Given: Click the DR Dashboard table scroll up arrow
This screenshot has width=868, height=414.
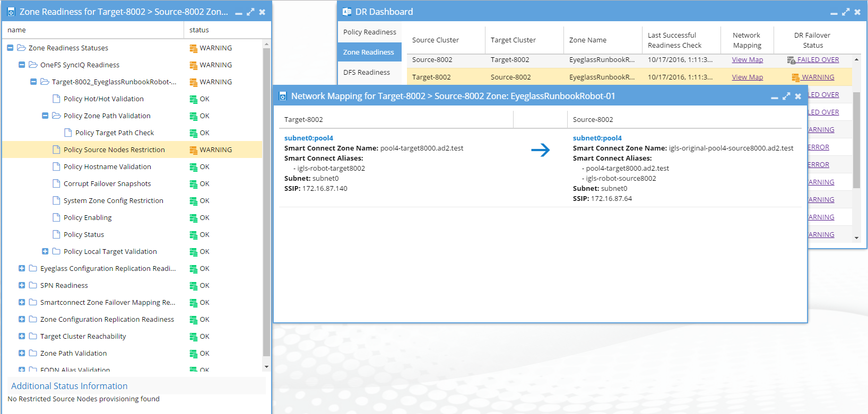Looking at the screenshot, I should [x=856, y=59].
